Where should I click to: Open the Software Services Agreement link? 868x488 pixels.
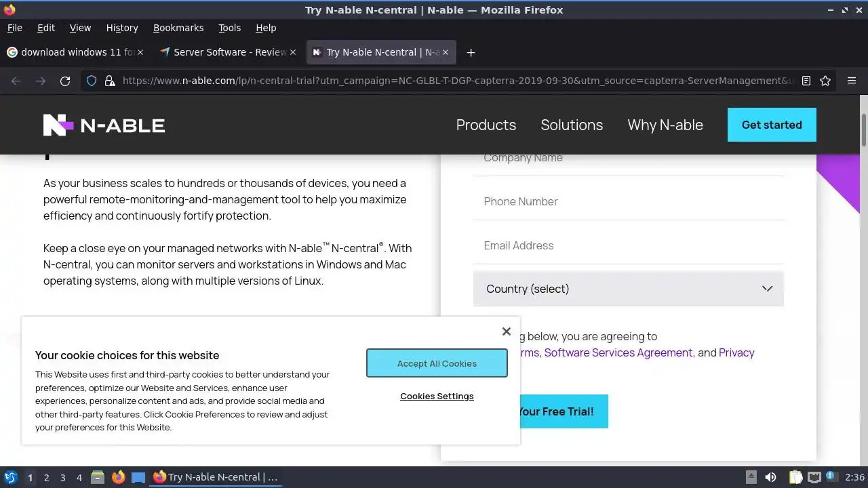click(x=618, y=352)
